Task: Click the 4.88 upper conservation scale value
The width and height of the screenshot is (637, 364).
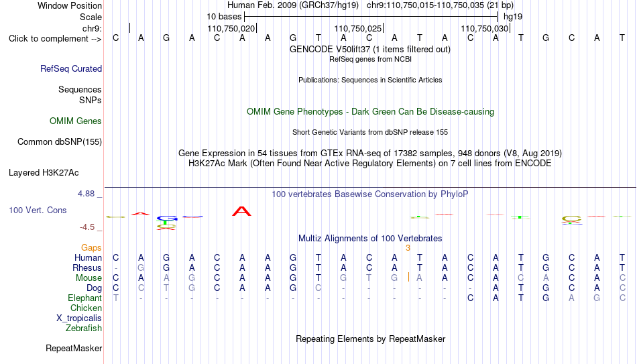Action: (86, 194)
